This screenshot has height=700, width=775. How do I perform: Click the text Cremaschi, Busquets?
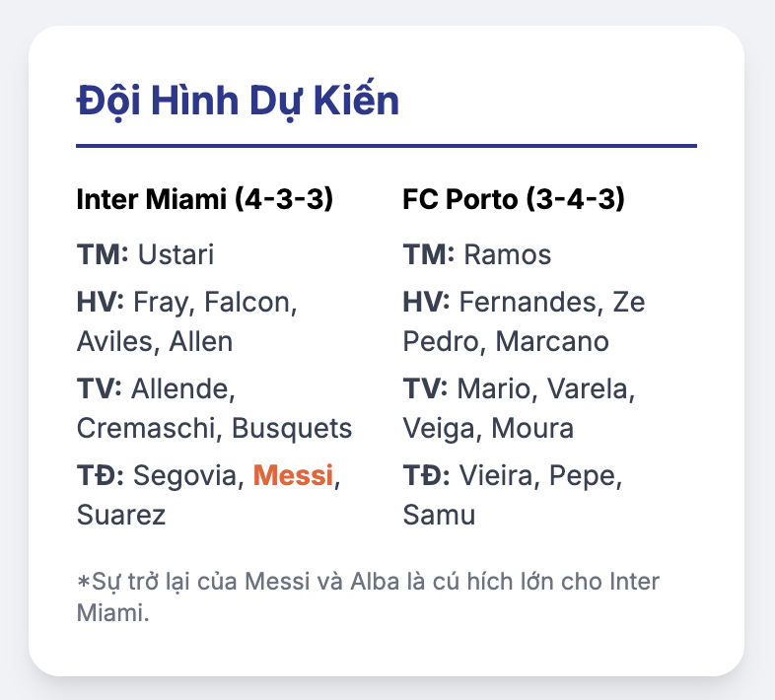pos(215,429)
